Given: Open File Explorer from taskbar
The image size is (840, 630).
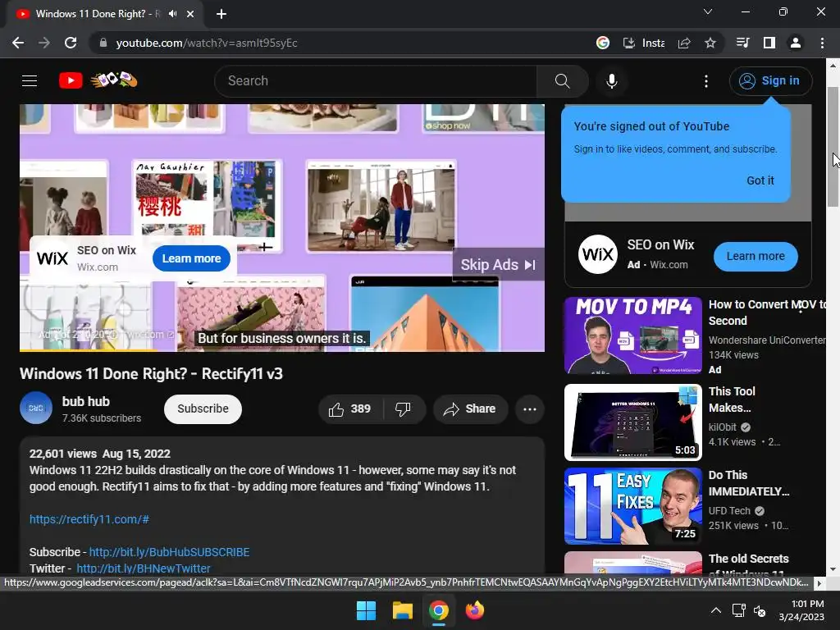Looking at the screenshot, I should click(x=402, y=610).
